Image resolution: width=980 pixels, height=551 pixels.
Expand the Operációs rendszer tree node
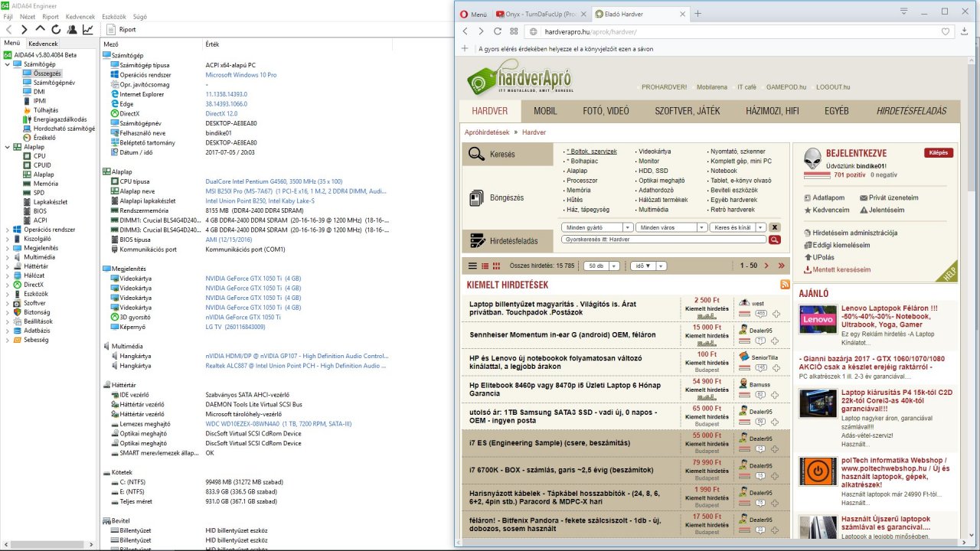click(7, 230)
